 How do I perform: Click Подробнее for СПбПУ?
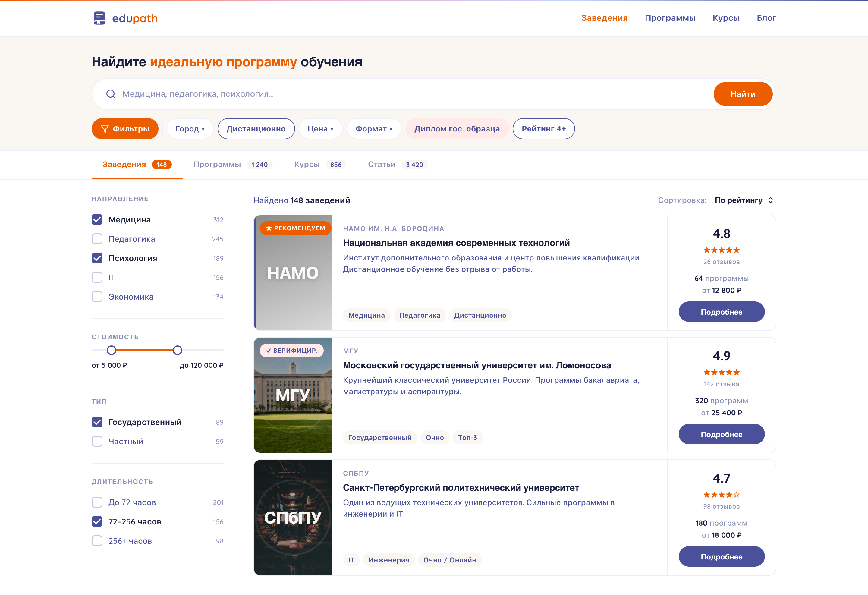point(721,556)
